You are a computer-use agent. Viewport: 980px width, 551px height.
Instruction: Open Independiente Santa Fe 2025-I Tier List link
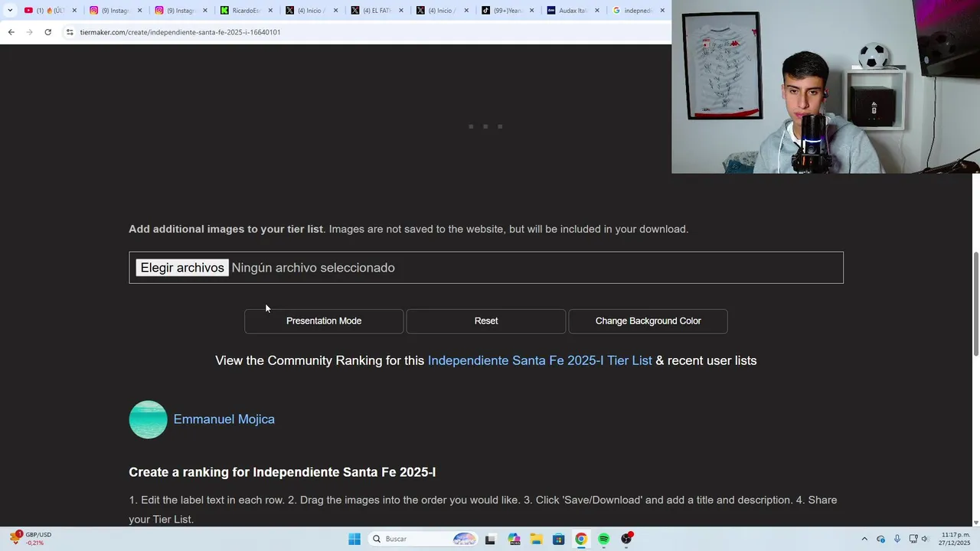point(540,360)
